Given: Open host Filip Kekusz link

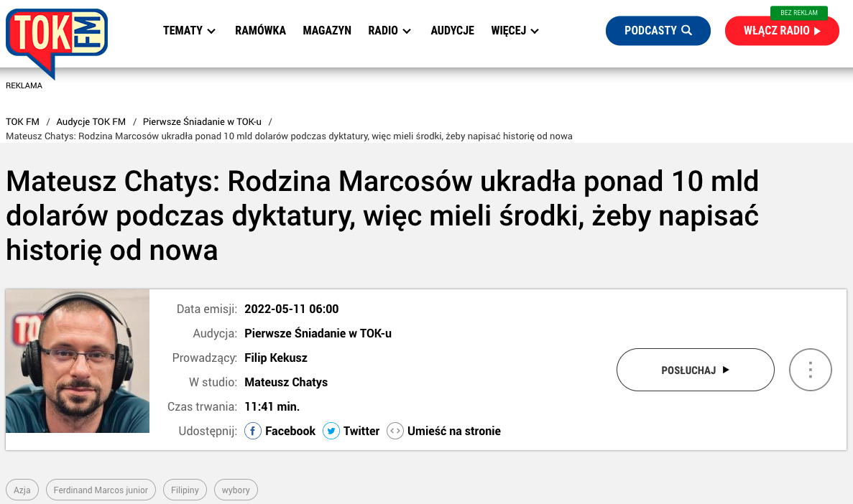Looking at the screenshot, I should click(276, 358).
